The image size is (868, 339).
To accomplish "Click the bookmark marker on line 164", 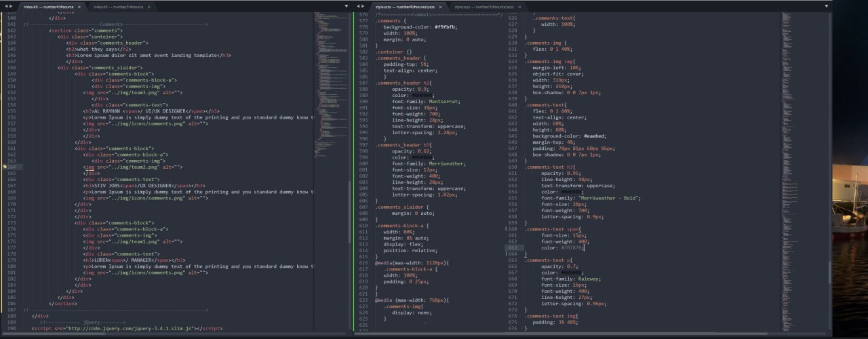I will (4, 166).
